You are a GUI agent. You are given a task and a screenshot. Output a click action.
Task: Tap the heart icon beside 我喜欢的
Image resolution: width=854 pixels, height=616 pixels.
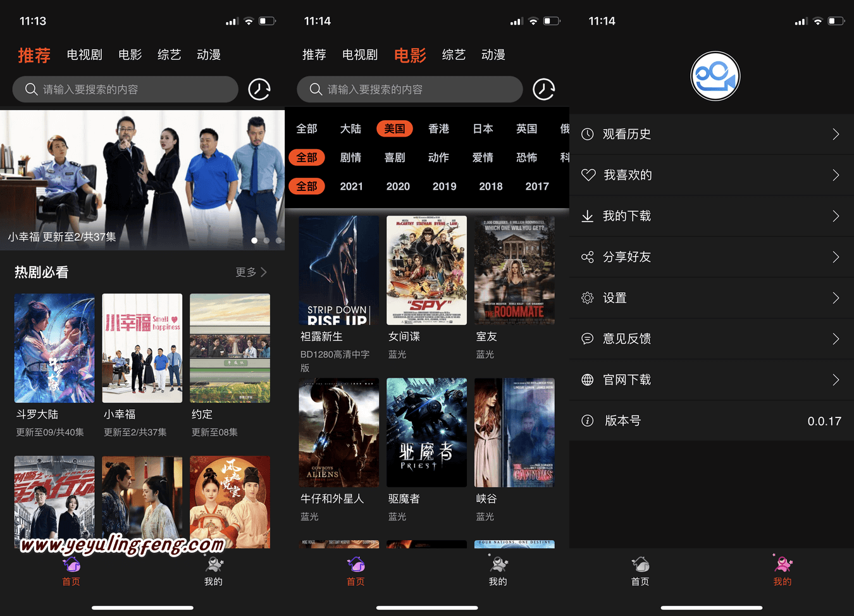588,175
